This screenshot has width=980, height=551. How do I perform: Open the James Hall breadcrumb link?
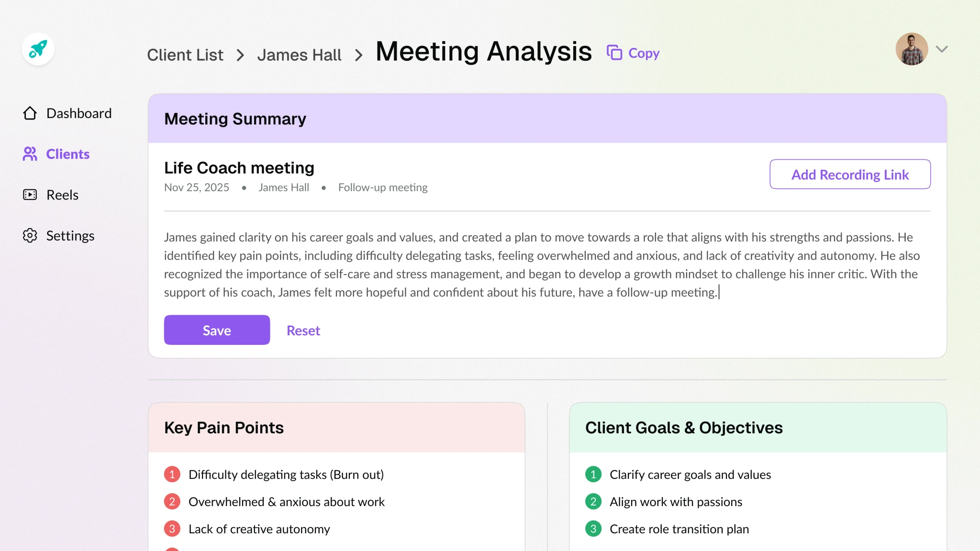299,55
